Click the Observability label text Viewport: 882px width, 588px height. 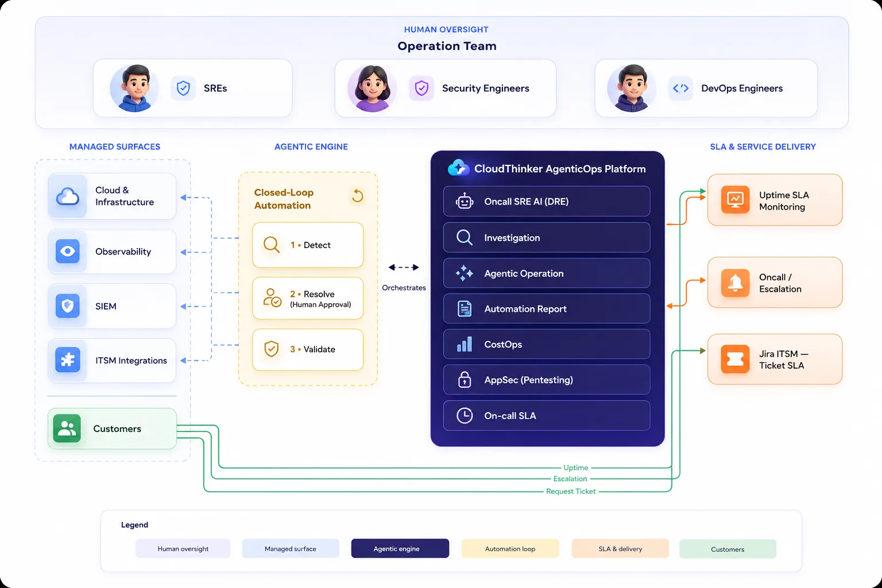coord(123,252)
